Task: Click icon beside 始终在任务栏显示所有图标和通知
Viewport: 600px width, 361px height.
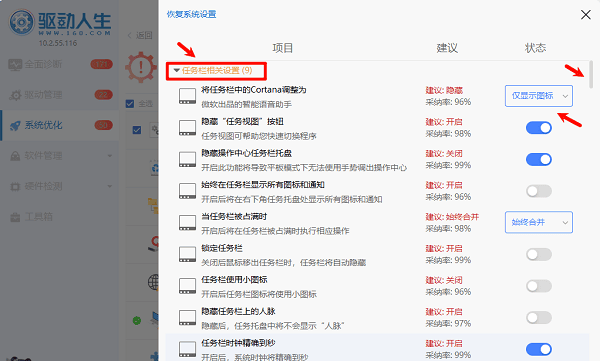Action: pos(188,191)
